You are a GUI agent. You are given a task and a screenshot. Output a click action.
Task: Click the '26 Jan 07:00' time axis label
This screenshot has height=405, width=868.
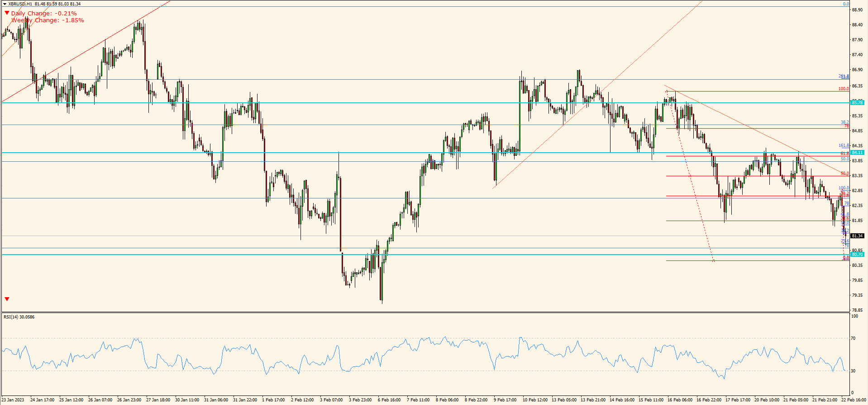tap(100, 400)
